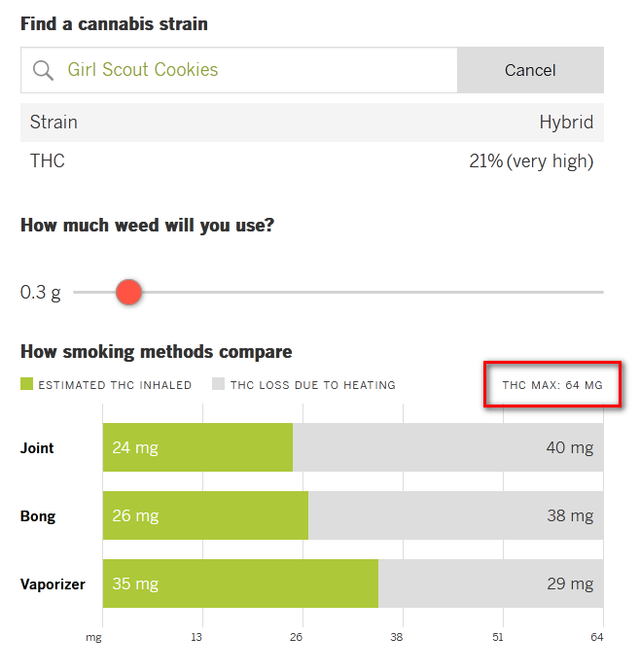
Task: Select the gray Vaporizer bar showing 29 mg
Action: [491, 584]
